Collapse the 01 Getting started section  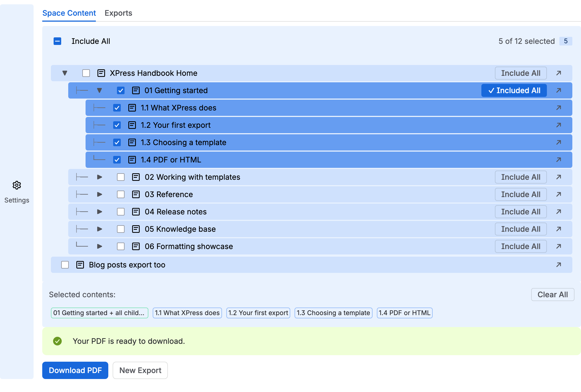99,90
